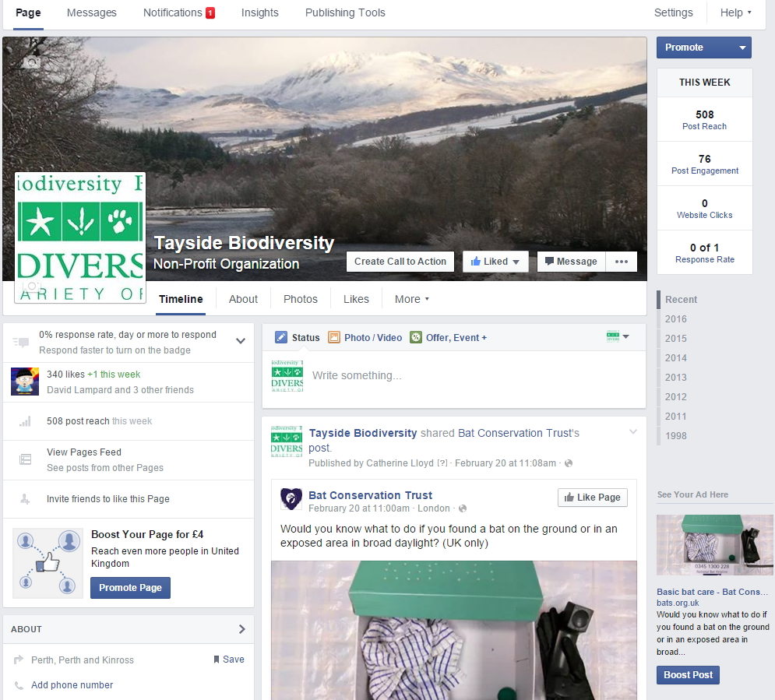Click the Message button
The image size is (775, 700).
(x=571, y=262)
